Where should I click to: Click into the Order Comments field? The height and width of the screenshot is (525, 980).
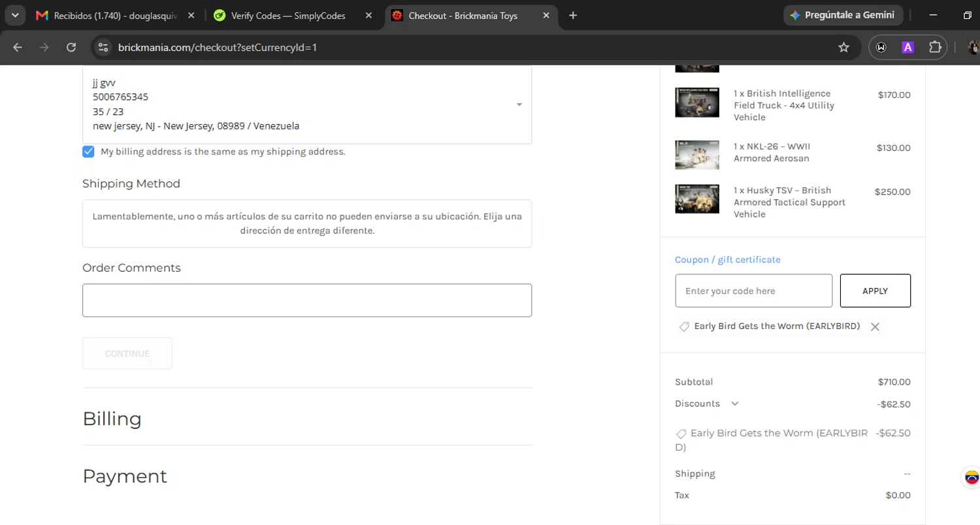coord(307,300)
